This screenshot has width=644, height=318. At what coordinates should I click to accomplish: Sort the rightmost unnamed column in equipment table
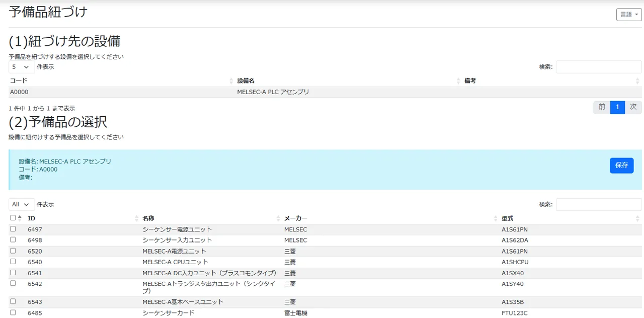coord(636,81)
